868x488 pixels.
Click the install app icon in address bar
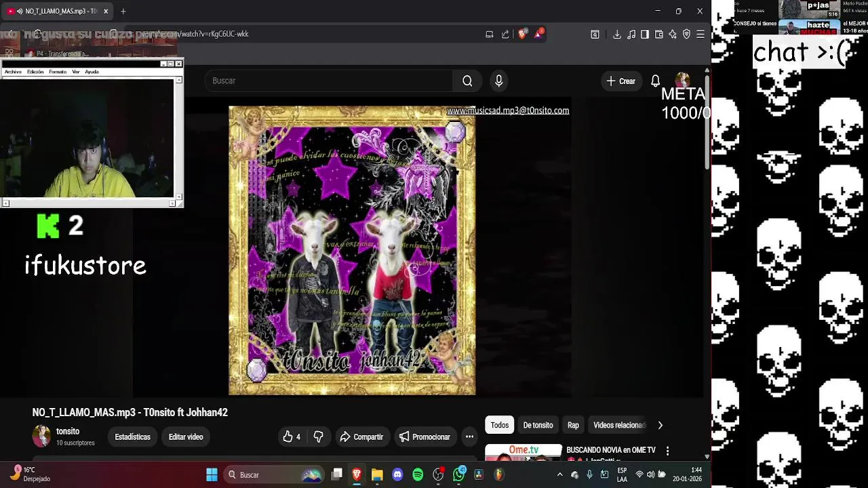490,35
